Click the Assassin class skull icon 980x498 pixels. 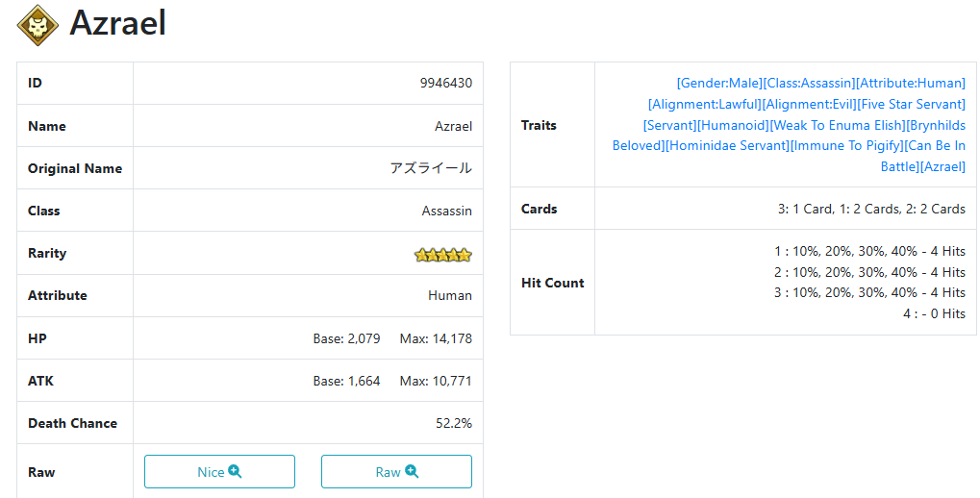tap(38, 25)
